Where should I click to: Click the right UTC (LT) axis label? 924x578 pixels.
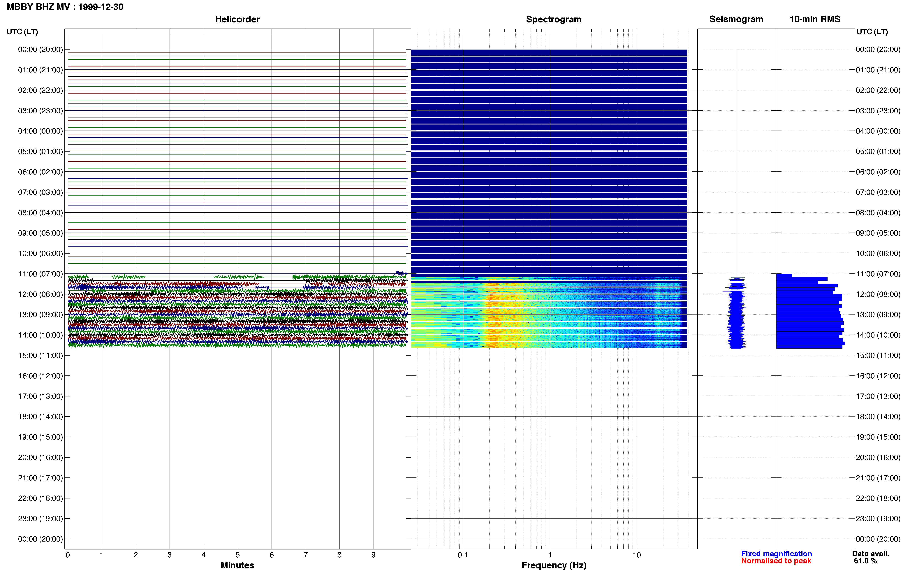872,32
